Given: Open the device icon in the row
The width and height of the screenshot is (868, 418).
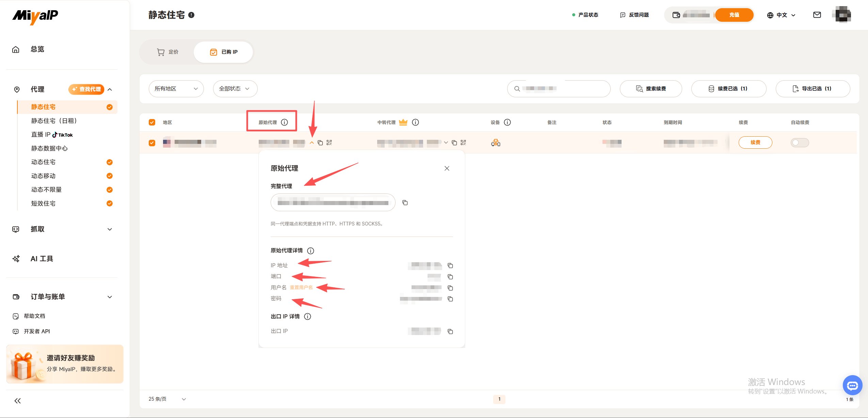Looking at the screenshot, I should click(x=496, y=143).
